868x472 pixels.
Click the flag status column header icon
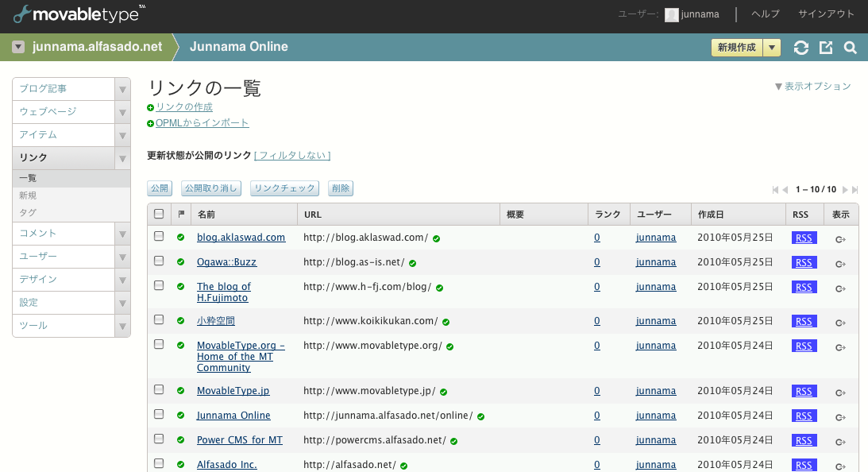click(x=181, y=214)
